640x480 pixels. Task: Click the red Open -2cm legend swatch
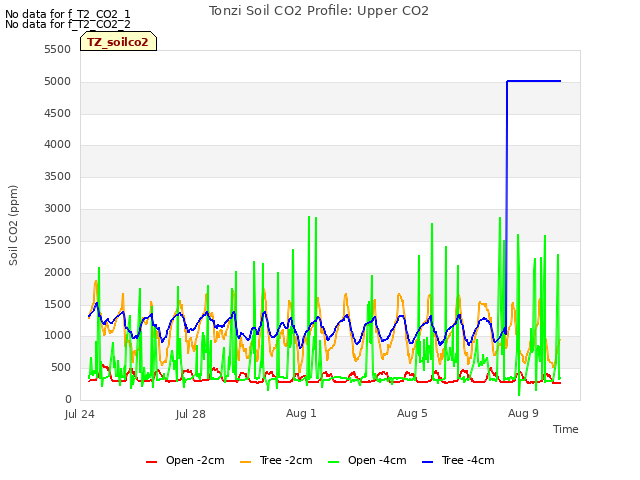coord(151,462)
